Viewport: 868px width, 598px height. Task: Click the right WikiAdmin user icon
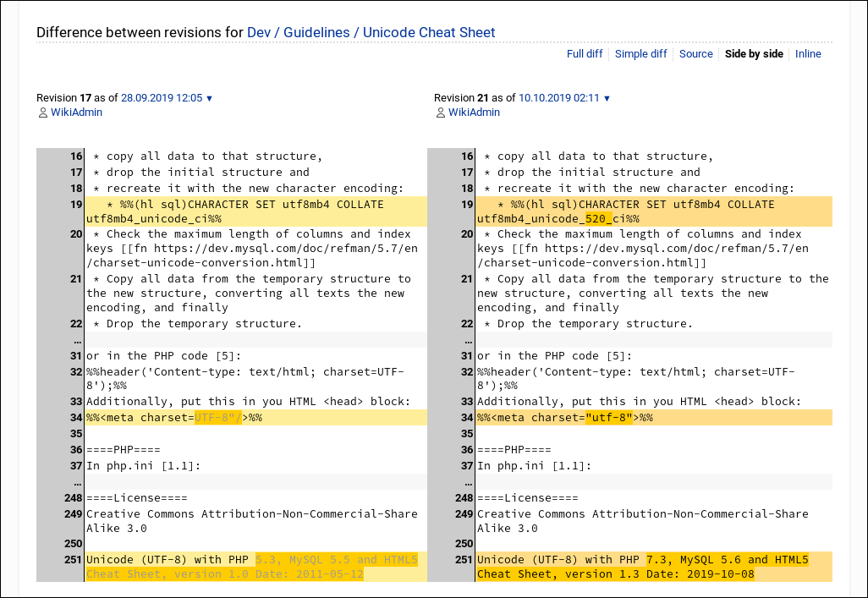pyautogui.click(x=441, y=112)
